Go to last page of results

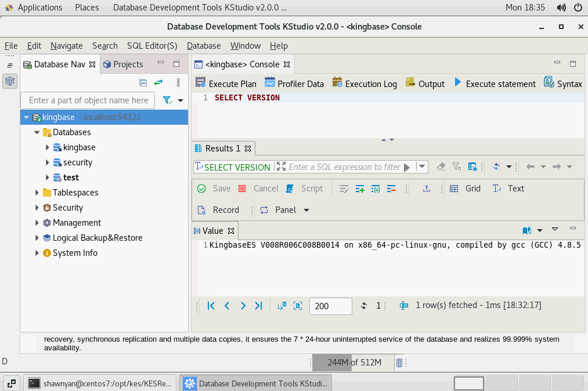click(259, 306)
